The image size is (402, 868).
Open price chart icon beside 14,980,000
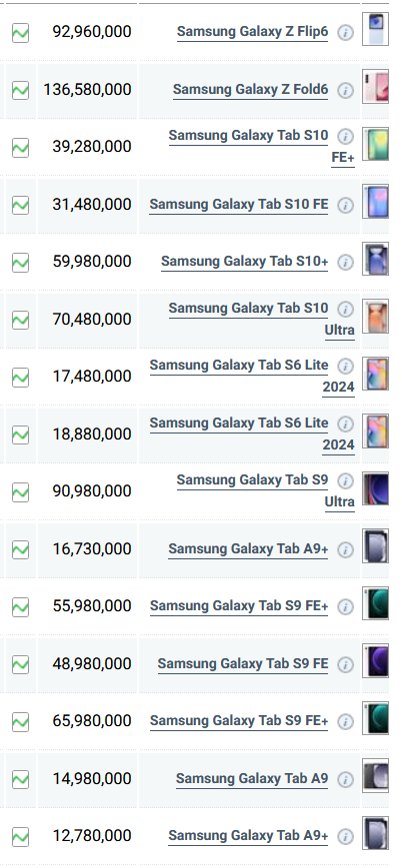(21, 779)
